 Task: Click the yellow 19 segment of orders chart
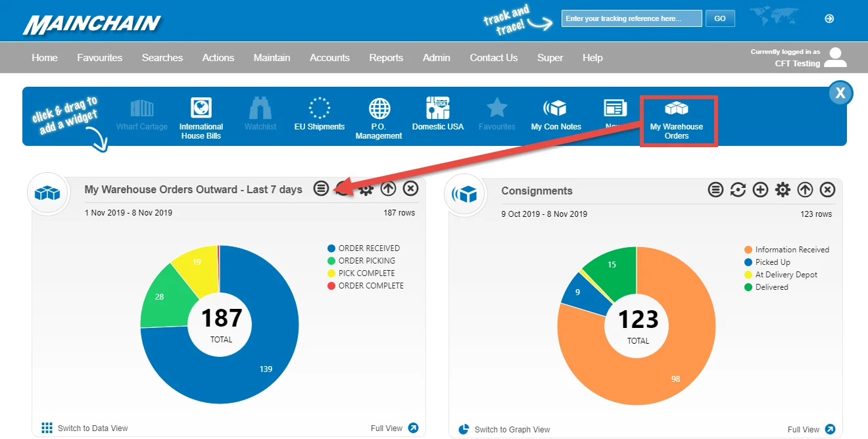[197, 262]
